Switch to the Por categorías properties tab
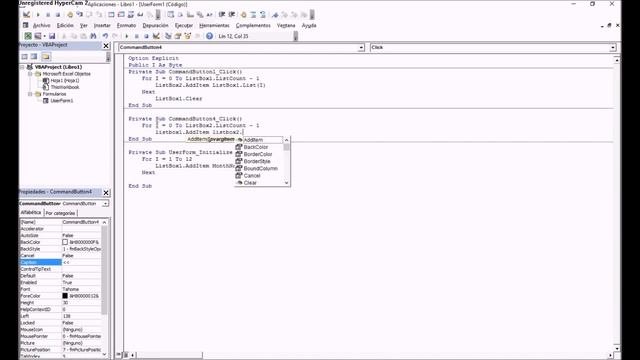The width and height of the screenshot is (640, 360). pos(60,213)
